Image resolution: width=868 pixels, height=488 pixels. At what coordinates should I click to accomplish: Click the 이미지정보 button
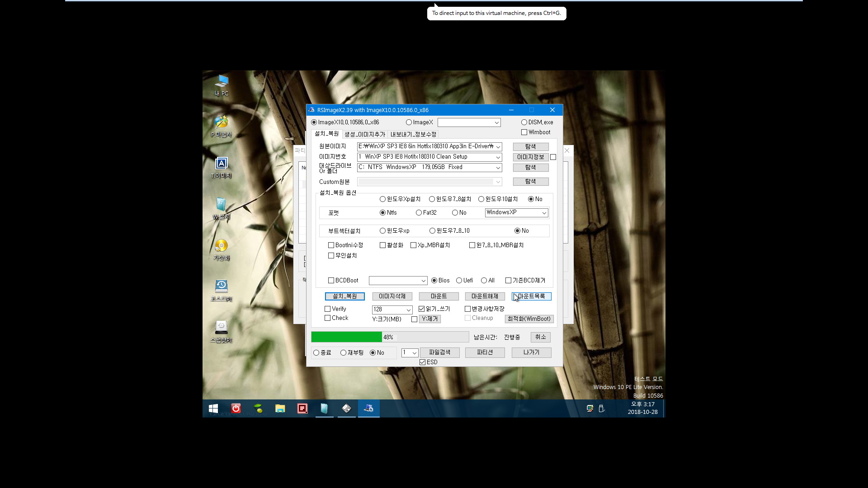(531, 157)
